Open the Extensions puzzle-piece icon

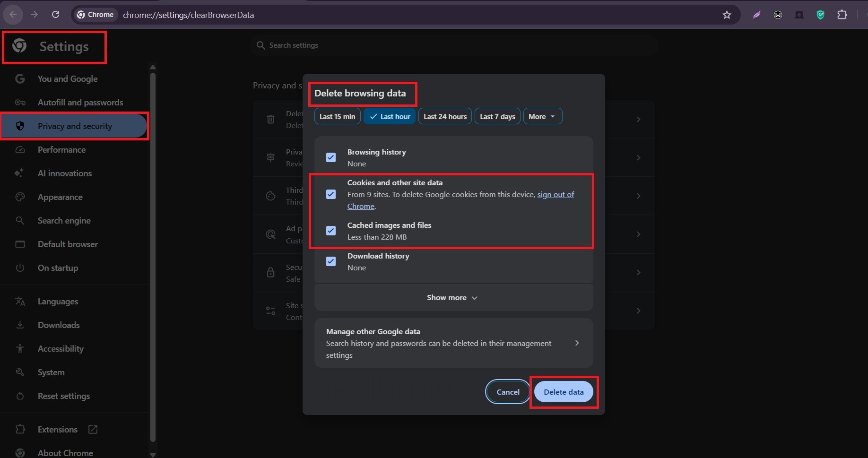click(x=842, y=15)
